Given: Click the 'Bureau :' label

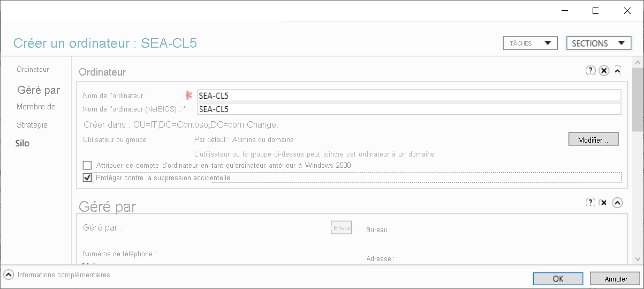Looking at the screenshot, I should pyautogui.click(x=378, y=230).
